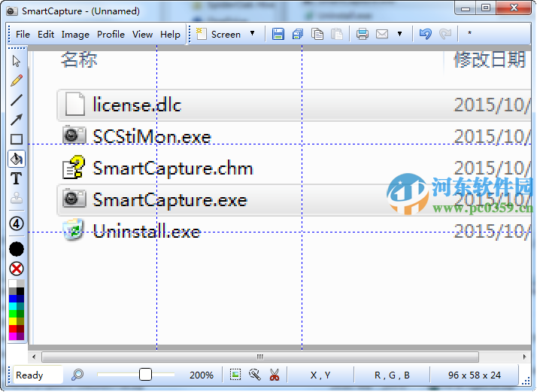Click the Print icon

tap(363, 34)
